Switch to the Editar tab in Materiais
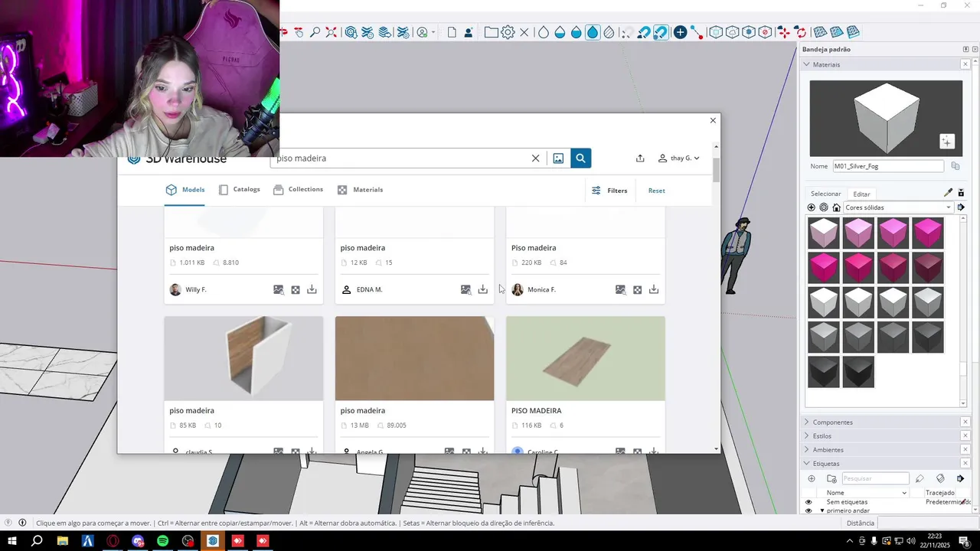Screen dimensions: 980x551 click(x=861, y=194)
